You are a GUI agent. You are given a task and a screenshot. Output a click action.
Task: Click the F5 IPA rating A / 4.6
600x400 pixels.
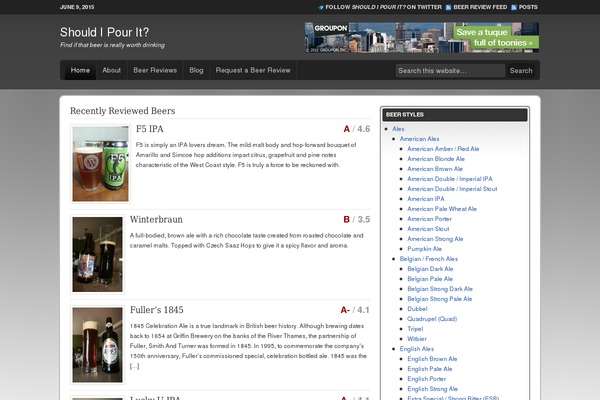pyautogui.click(x=357, y=129)
